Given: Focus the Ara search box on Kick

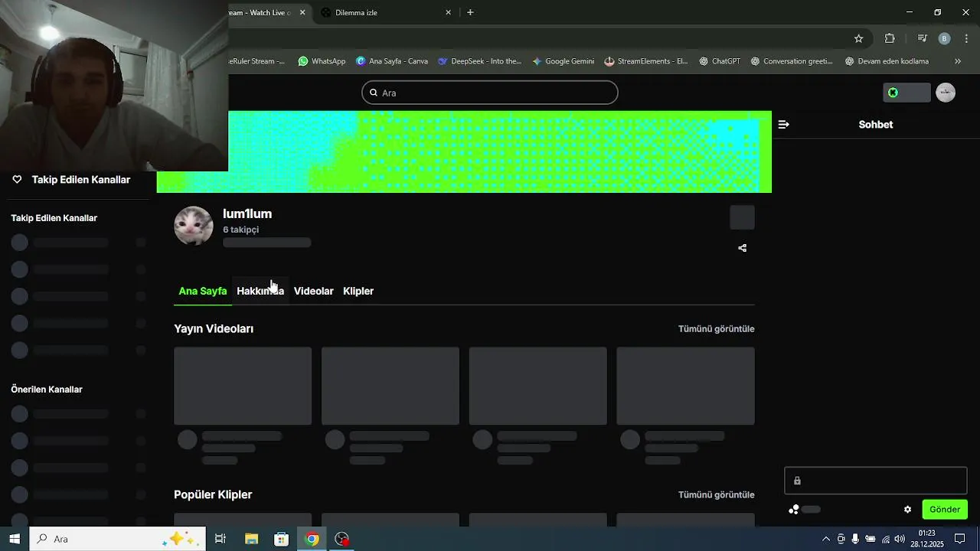Looking at the screenshot, I should pyautogui.click(x=490, y=93).
